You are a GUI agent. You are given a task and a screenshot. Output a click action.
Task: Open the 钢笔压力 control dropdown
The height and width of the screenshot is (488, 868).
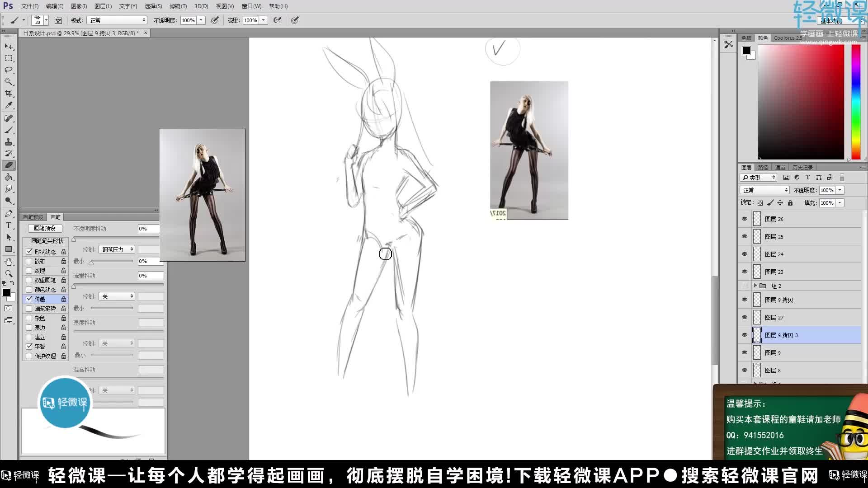click(117, 249)
